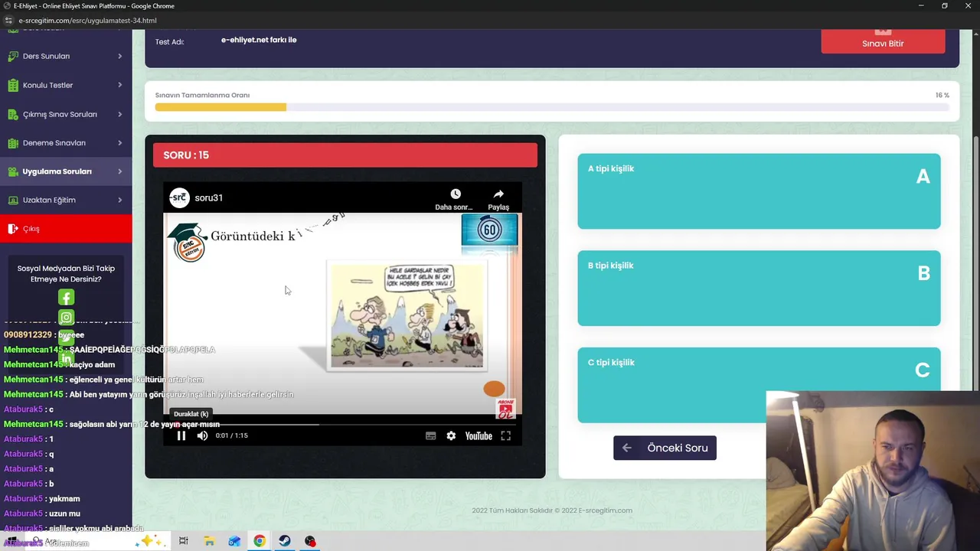Open Çıkmış Sınav Soruları sidebar menu

[x=66, y=114]
